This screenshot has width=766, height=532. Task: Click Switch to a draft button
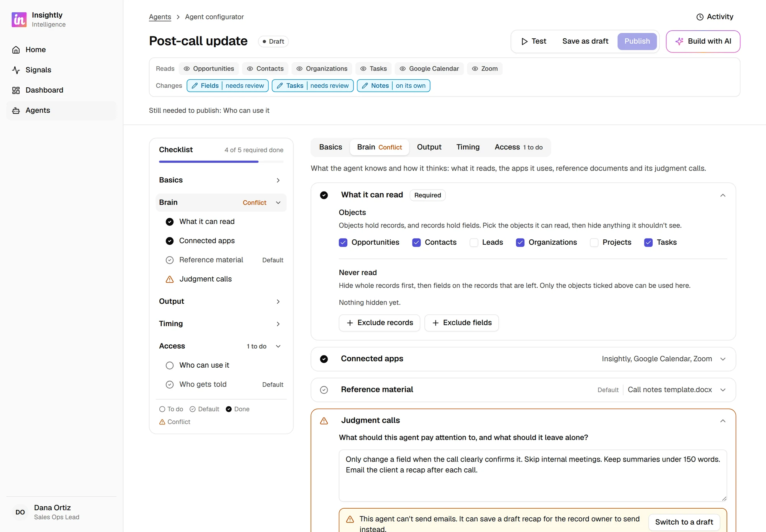coord(684,522)
